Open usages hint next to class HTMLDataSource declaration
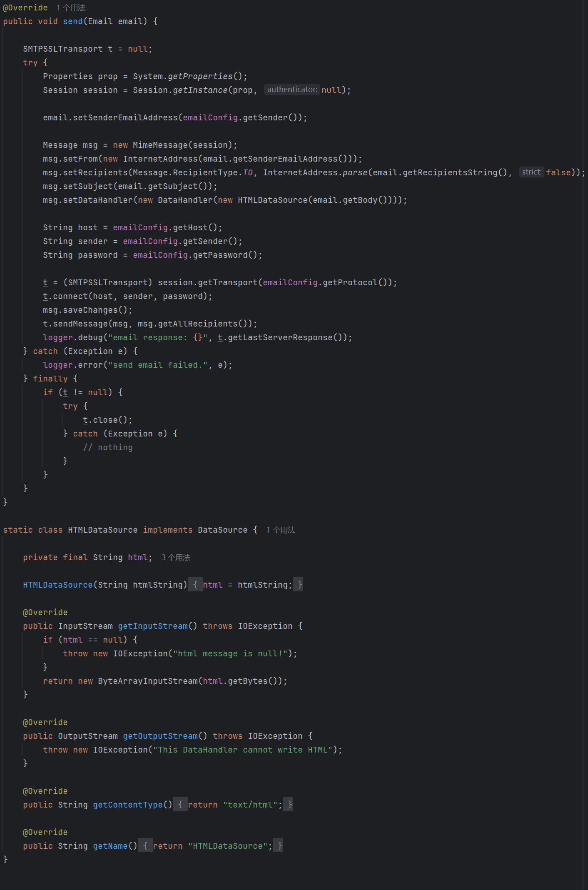Viewport: 588px width, 890px height. pos(281,530)
